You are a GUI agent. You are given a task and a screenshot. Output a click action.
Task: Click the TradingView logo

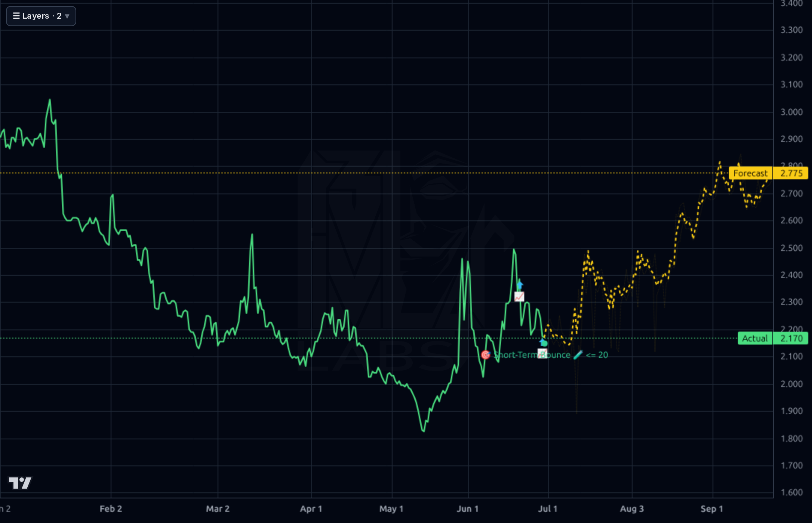pos(21,483)
